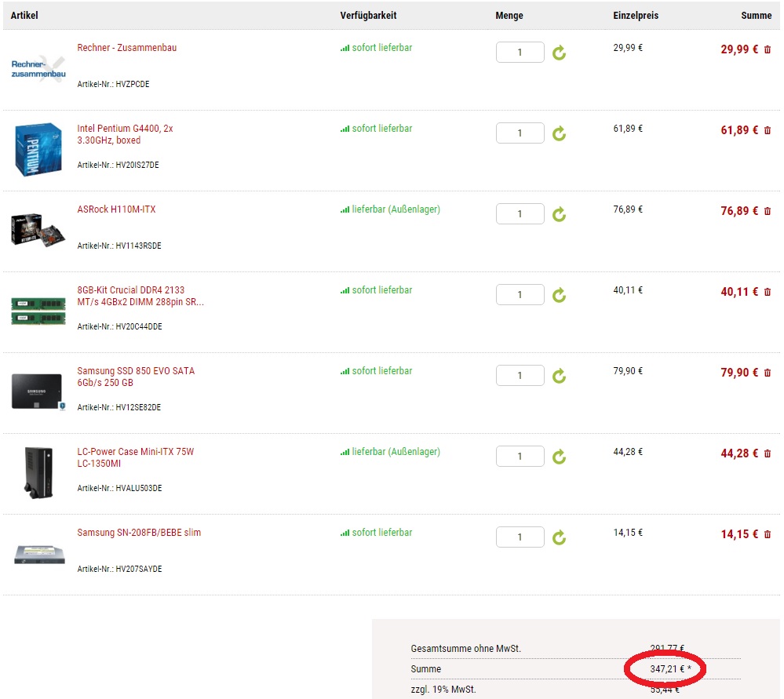Refresh quantity for Rechner - Zusammenbau
Viewport: 784px width, 699px height.
[559, 53]
